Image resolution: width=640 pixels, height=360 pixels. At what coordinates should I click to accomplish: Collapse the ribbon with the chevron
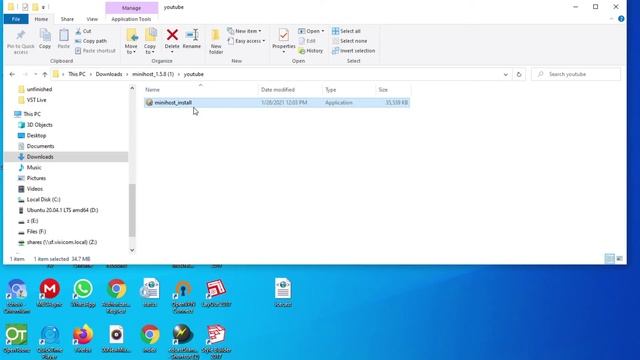point(611,19)
